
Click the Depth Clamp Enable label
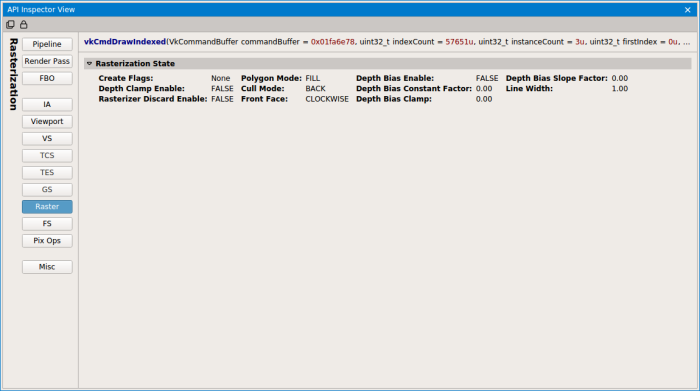pyautogui.click(x=142, y=88)
